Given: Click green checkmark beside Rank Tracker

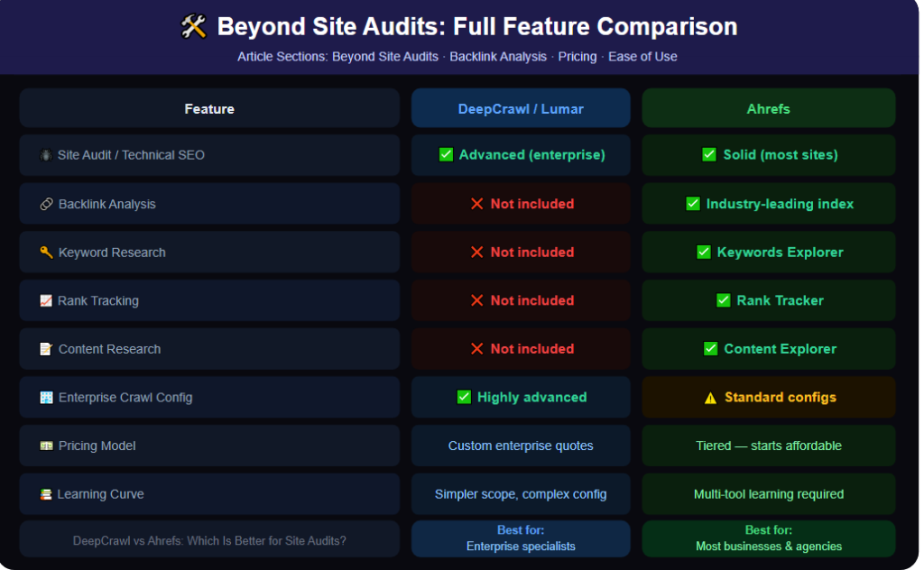Looking at the screenshot, I should (723, 300).
